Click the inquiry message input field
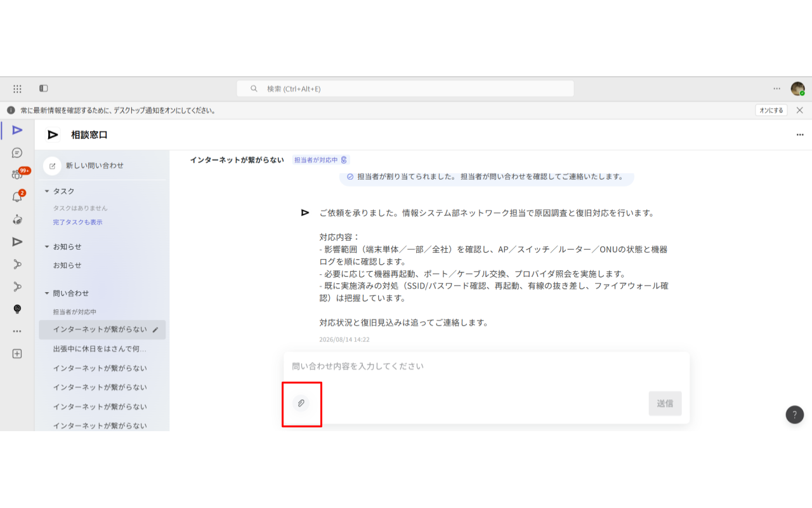This screenshot has width=812, height=508. pos(486,366)
